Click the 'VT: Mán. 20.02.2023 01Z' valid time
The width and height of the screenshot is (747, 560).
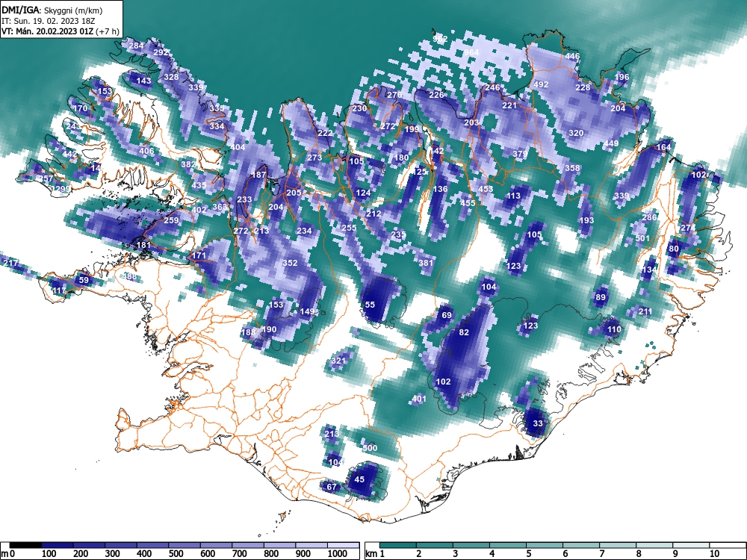click(48, 32)
